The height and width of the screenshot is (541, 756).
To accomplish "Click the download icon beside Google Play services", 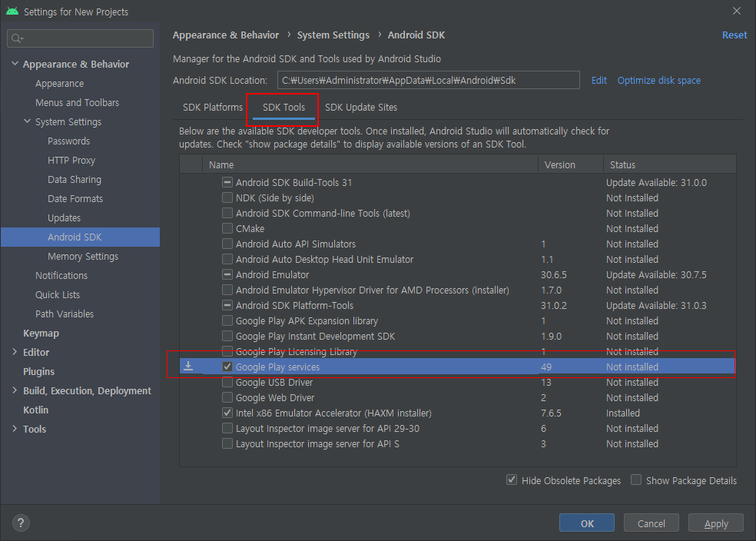I will [x=188, y=367].
